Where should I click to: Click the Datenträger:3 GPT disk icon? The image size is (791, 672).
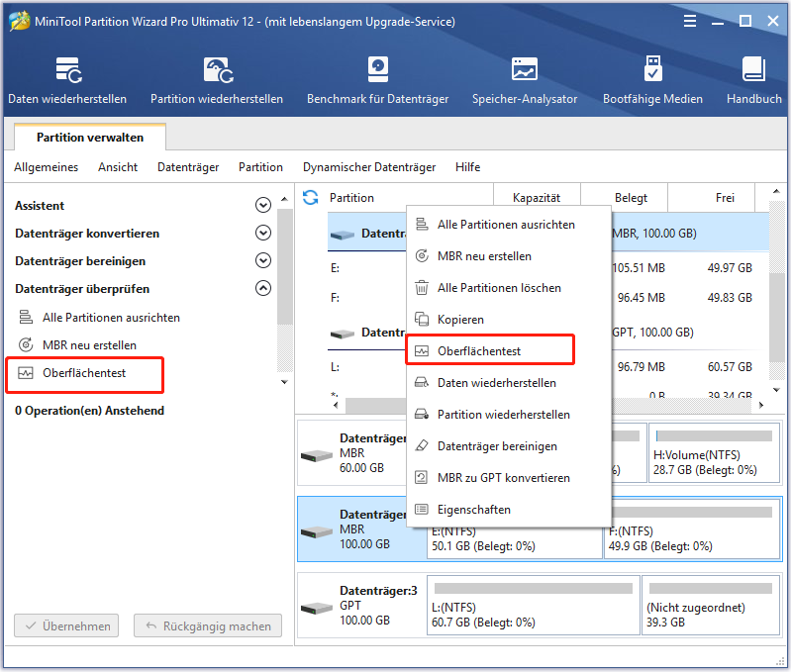(317, 609)
